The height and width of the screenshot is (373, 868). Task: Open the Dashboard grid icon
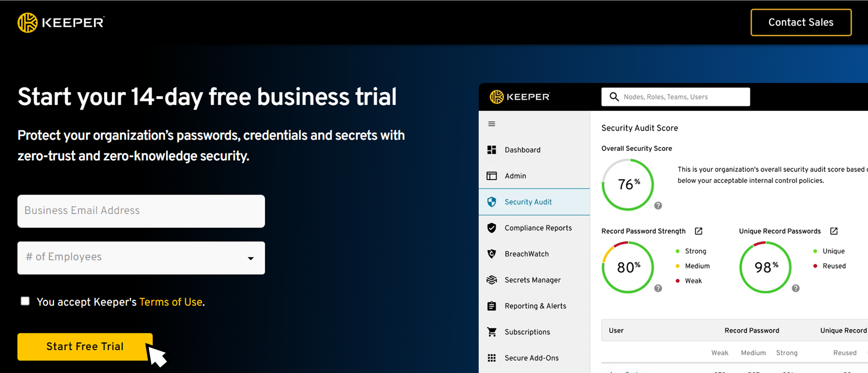(492, 150)
